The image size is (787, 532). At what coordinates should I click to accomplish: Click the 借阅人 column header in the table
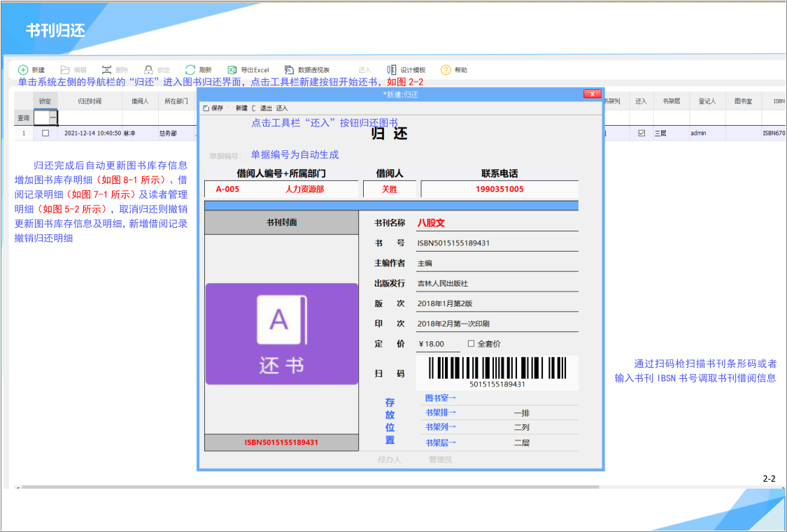140,101
